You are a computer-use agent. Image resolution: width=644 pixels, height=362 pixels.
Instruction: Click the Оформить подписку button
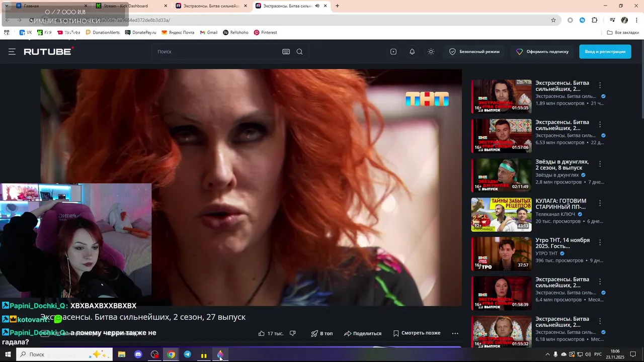542,52
